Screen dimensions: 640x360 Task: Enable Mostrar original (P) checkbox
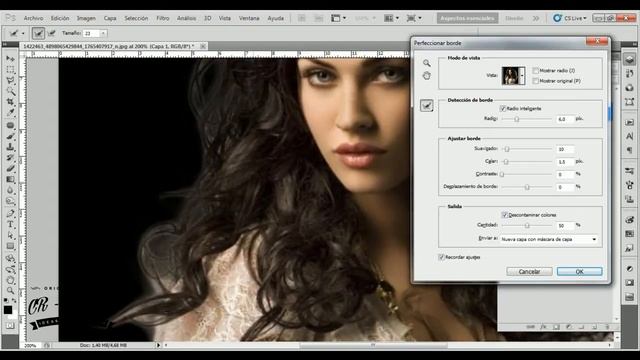[536, 81]
